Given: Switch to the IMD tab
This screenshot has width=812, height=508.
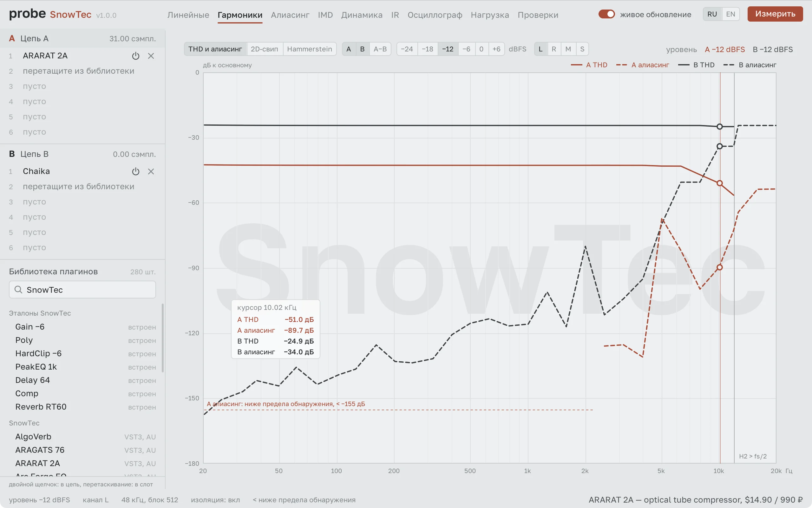Looking at the screenshot, I should pyautogui.click(x=325, y=15).
